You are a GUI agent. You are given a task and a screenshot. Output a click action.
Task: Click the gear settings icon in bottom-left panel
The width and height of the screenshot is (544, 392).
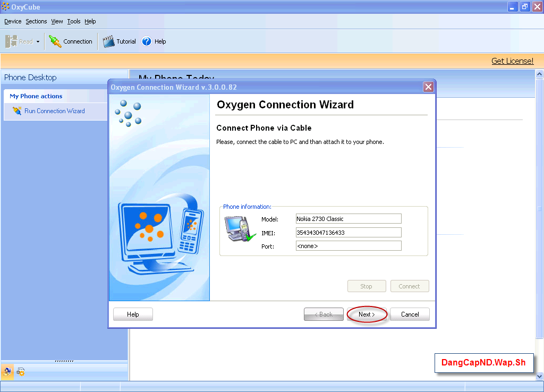21,372
